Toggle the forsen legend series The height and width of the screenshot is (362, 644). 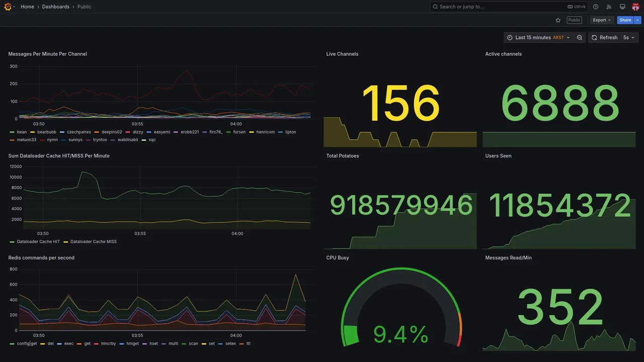pyautogui.click(x=239, y=132)
